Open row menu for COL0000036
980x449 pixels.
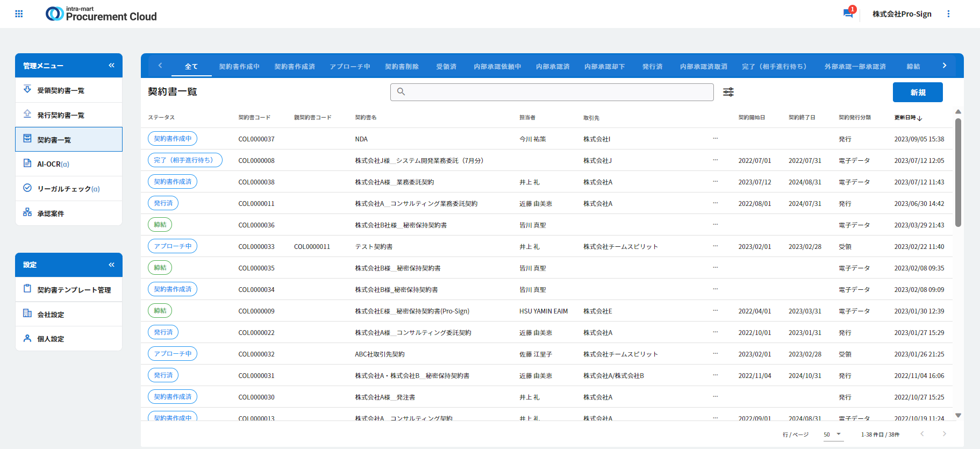coord(715,225)
